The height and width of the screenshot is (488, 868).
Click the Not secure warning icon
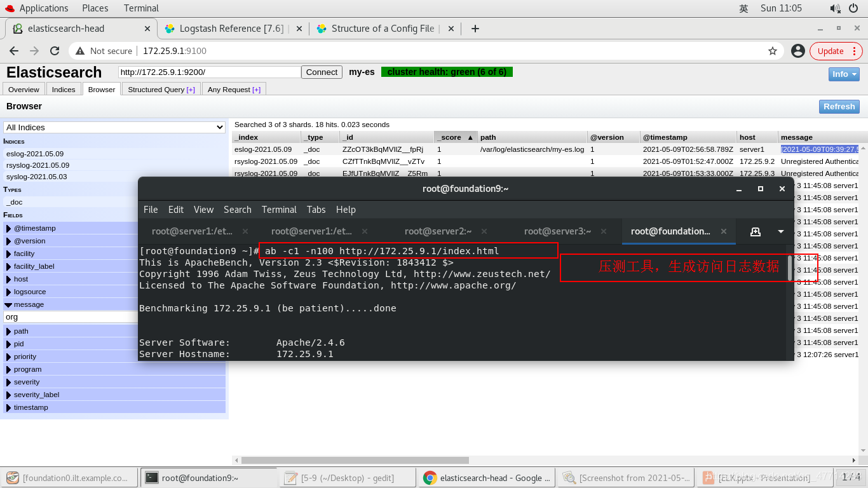pyautogui.click(x=80, y=51)
